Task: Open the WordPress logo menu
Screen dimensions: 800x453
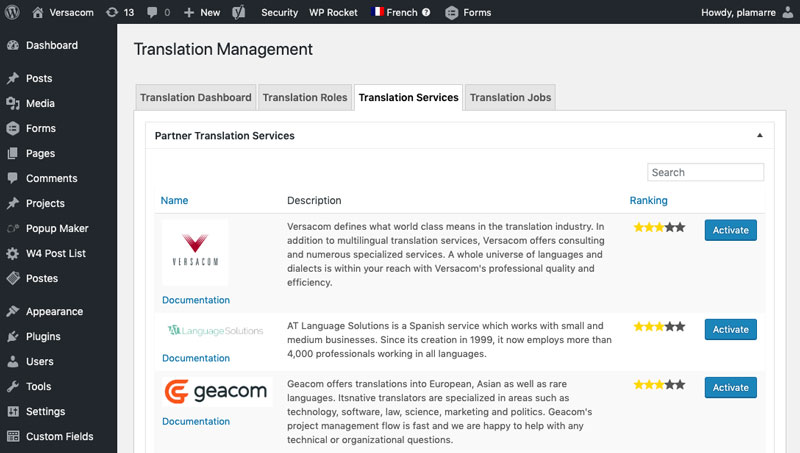Action: coord(12,12)
